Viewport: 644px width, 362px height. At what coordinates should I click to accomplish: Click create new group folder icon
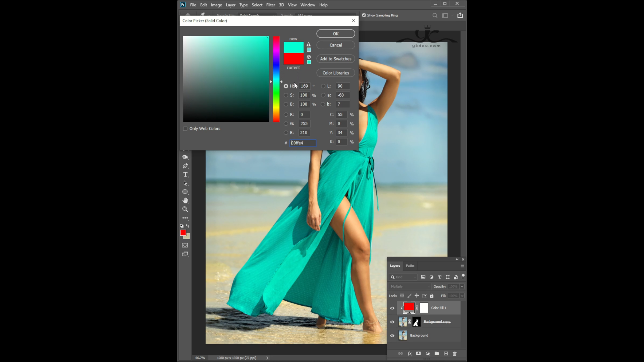coord(437,354)
